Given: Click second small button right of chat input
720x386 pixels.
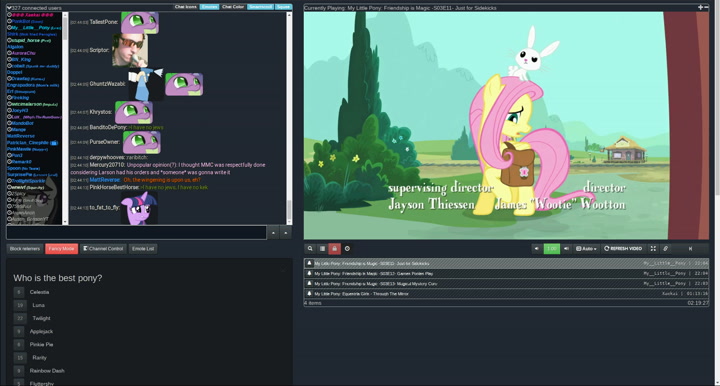Looking at the screenshot, I should click(286, 233).
